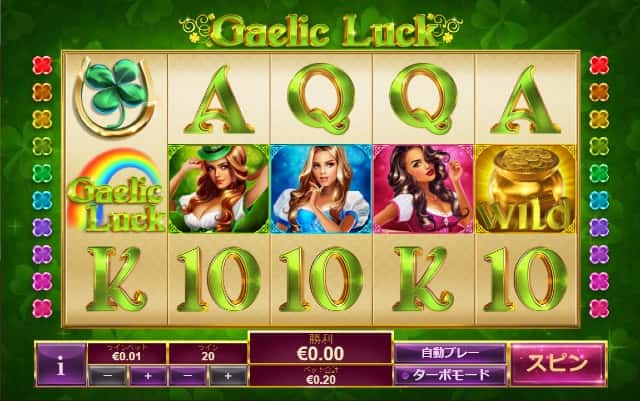640x401 pixels.
Task: Select the orange clover payline marker on left
Action: pos(42,92)
